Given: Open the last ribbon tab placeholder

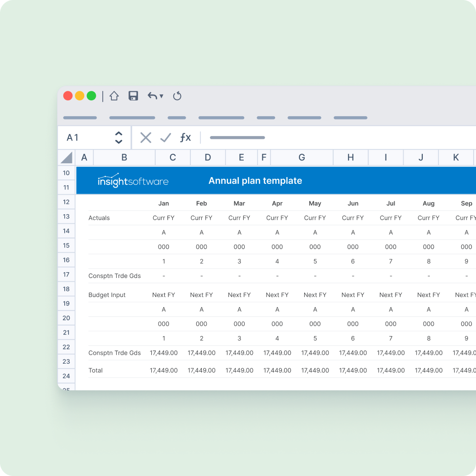Looking at the screenshot, I should [350, 118].
